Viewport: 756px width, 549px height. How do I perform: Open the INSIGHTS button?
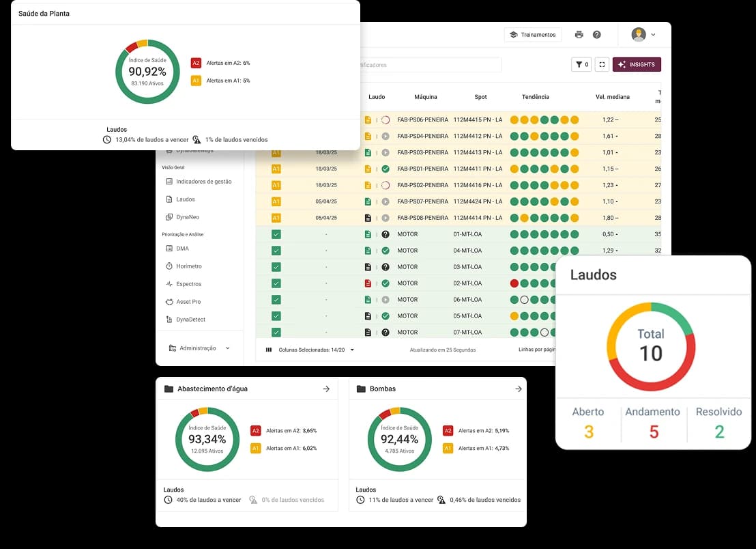pos(637,65)
